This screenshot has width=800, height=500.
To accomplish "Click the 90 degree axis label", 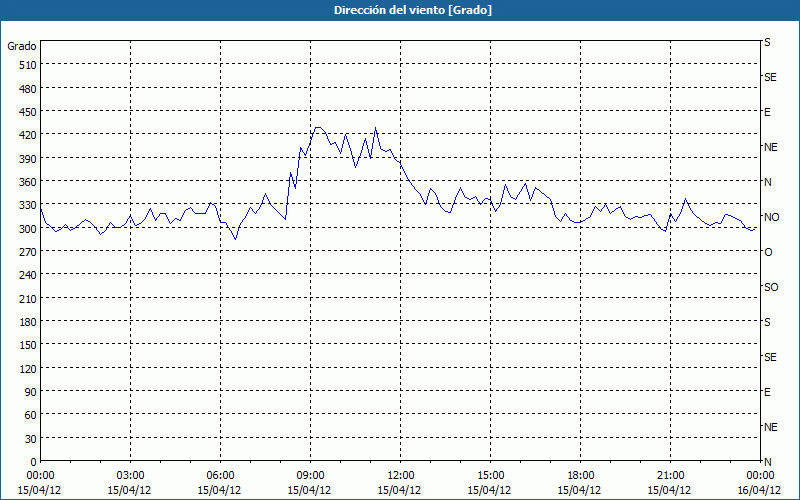I will click(31, 392).
